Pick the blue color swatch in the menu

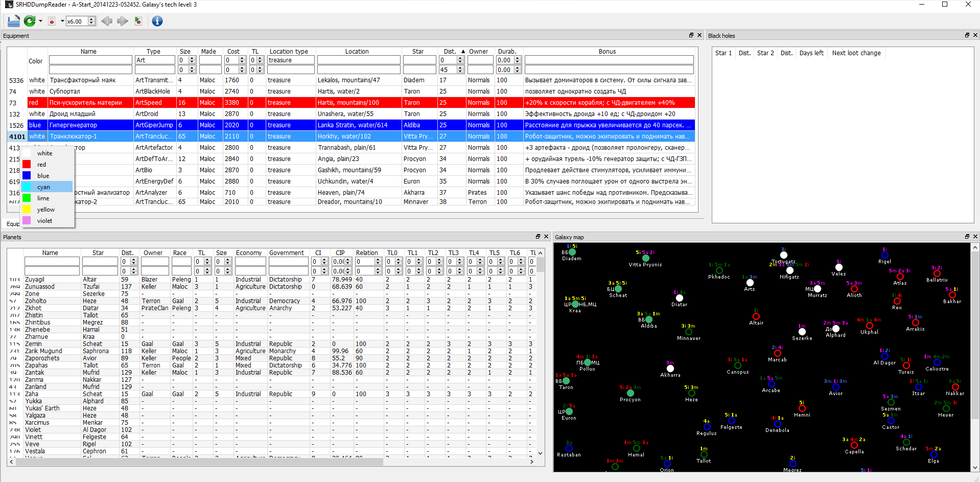click(x=27, y=176)
